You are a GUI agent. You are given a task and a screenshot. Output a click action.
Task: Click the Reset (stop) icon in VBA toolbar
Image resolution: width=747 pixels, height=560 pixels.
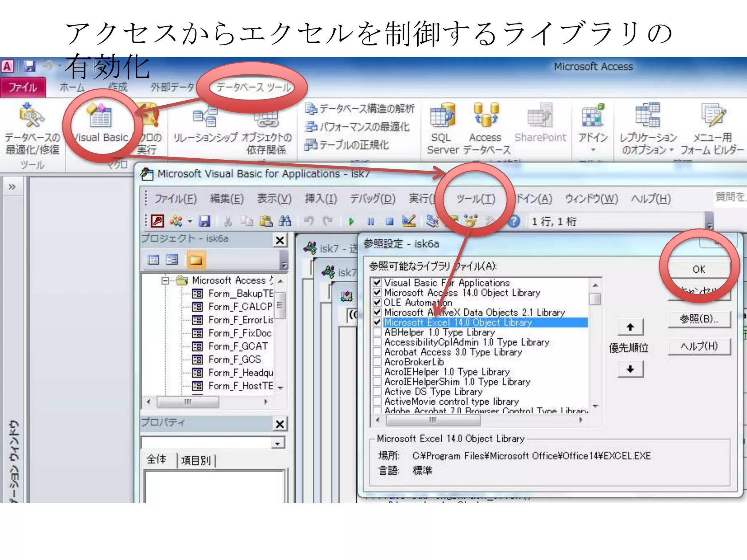point(390,221)
